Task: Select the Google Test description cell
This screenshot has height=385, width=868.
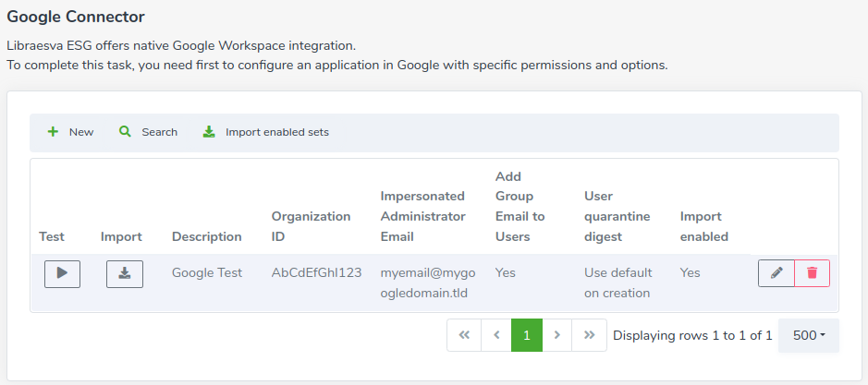Action: pyautogui.click(x=206, y=272)
